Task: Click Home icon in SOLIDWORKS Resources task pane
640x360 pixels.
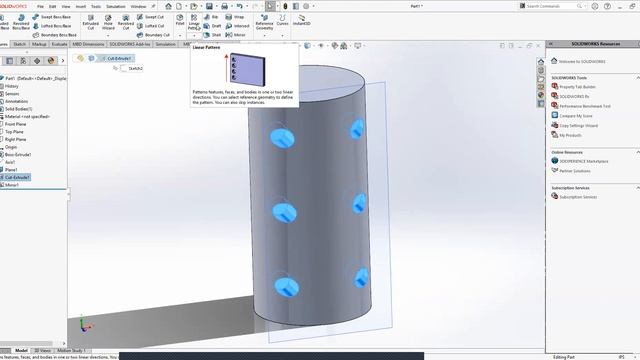Action: (x=540, y=62)
